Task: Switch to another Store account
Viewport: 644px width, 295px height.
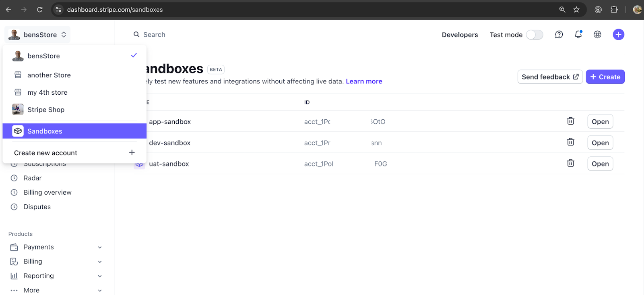Action: click(49, 75)
